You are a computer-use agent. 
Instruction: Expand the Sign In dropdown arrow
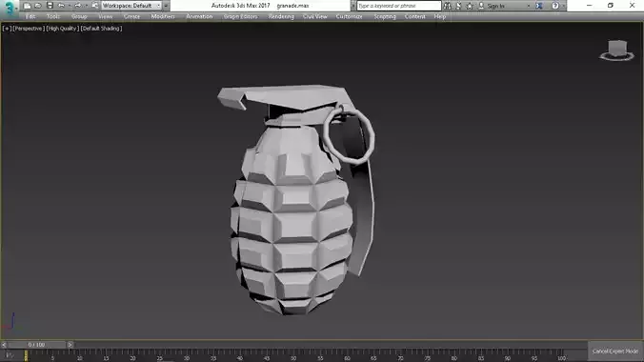[528, 6]
